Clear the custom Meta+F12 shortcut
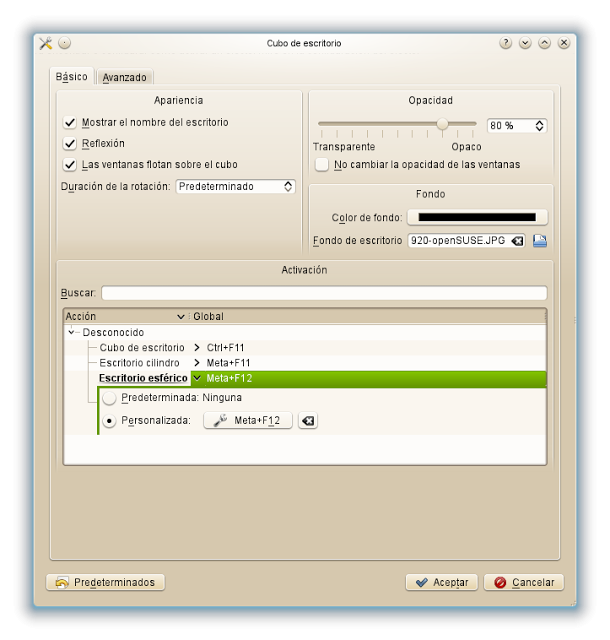This screenshot has height=640, width=610. click(308, 421)
